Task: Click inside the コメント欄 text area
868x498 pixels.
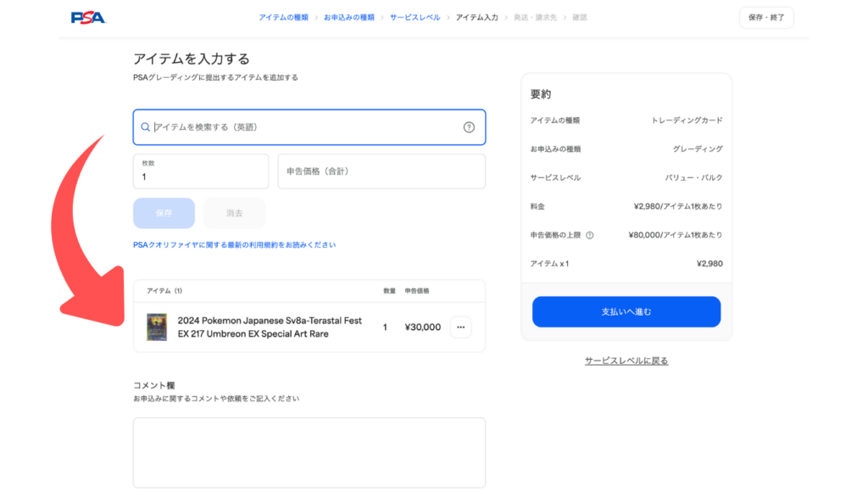Action: (x=309, y=452)
